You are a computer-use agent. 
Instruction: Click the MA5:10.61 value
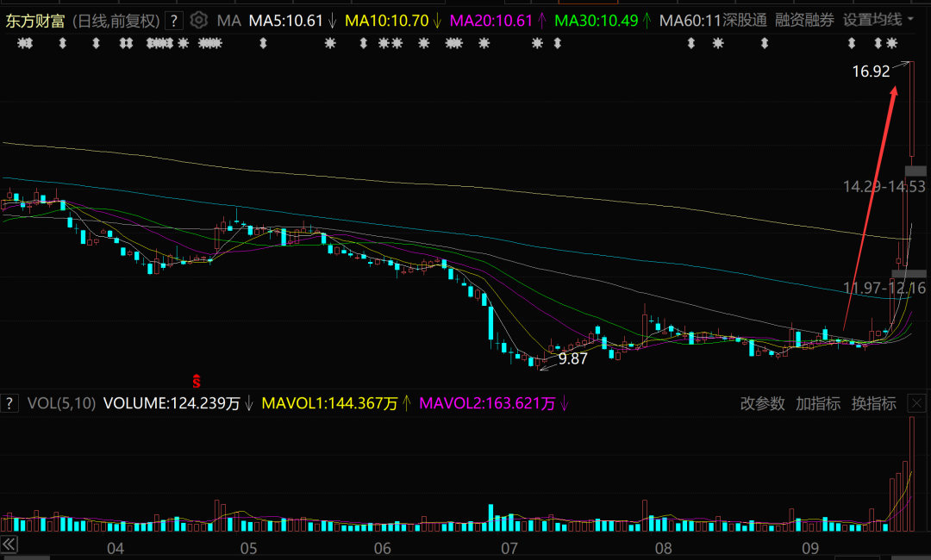tap(285, 21)
